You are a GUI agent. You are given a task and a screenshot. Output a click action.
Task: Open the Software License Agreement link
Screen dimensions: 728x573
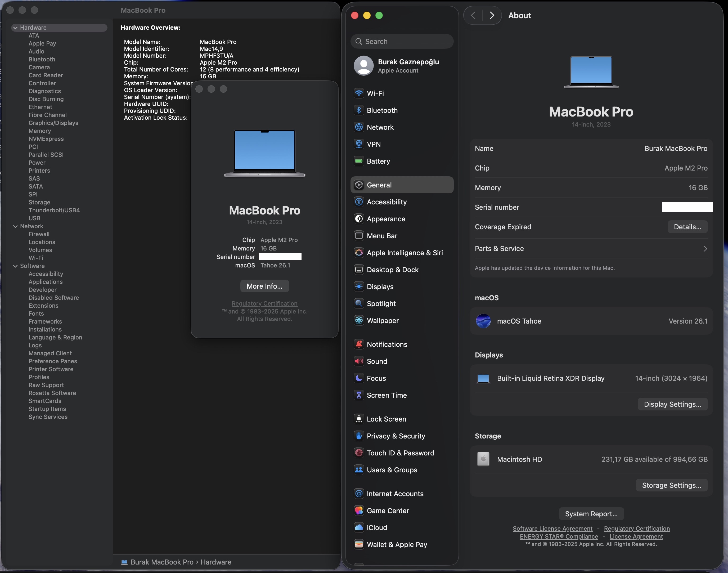[552, 528]
